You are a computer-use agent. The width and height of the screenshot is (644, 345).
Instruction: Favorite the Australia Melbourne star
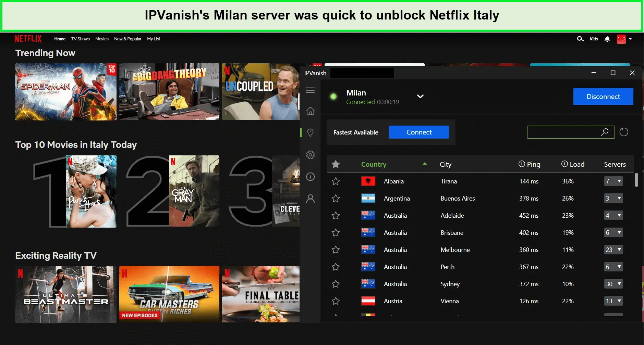336,250
